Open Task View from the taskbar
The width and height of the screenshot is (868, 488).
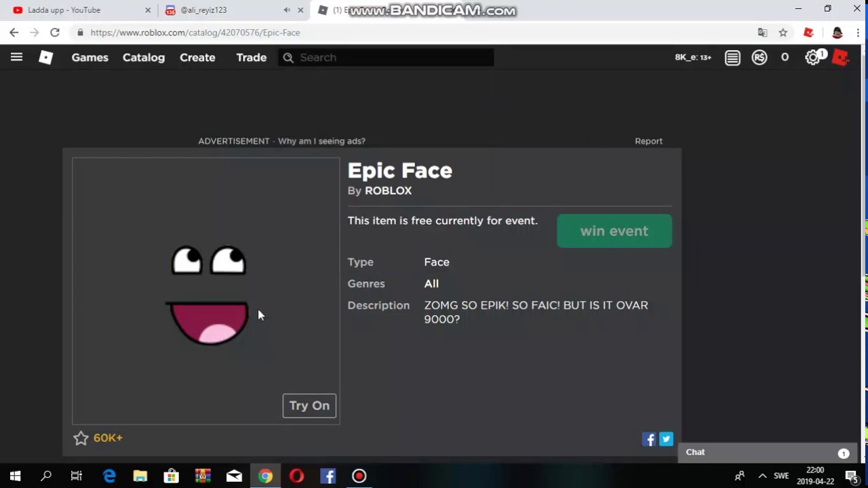point(77,476)
